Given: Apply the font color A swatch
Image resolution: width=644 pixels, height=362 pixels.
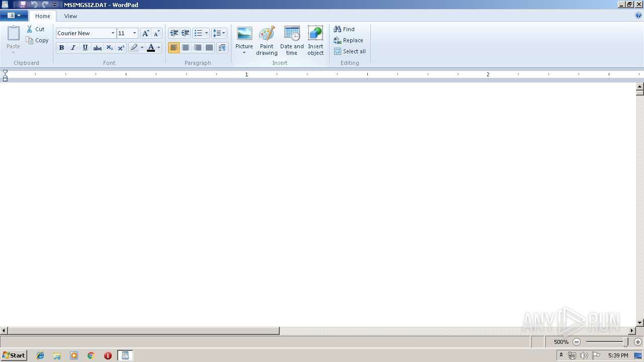Looking at the screenshot, I should click(x=150, y=48).
